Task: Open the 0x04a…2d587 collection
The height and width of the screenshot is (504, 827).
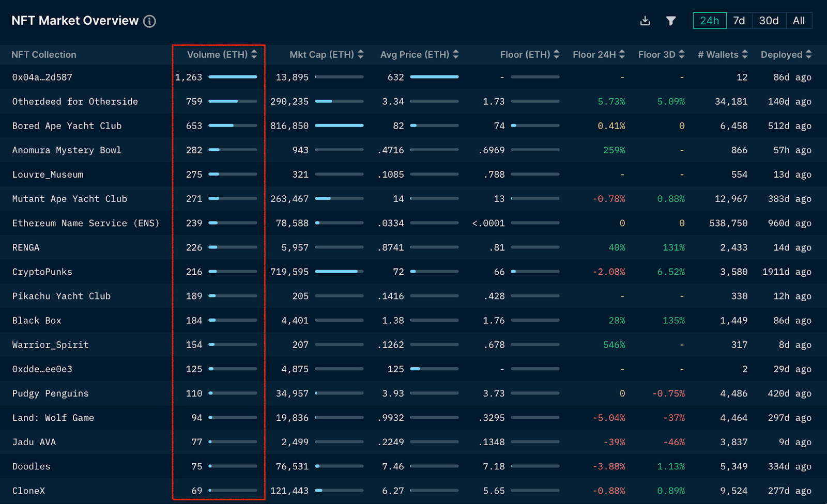Action: (x=42, y=77)
